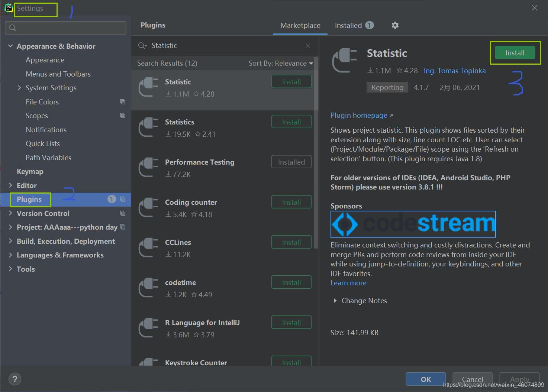Viewport: 548px width, 392px height.
Task: Click the Statistics plugin icon in list
Action: pos(148,128)
